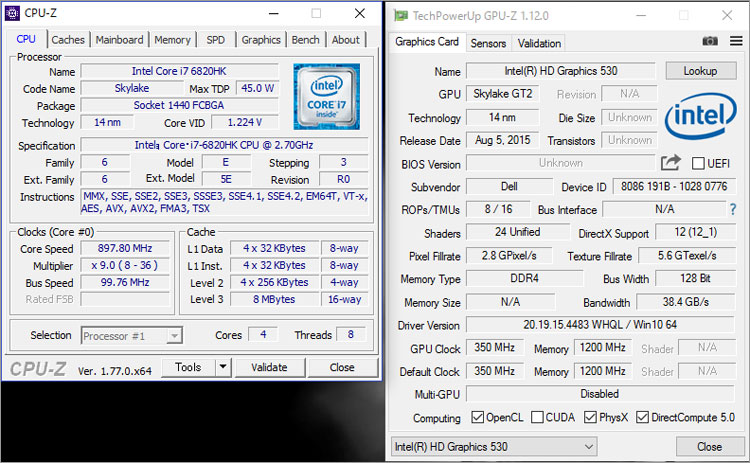Click the Threads value 8
750x463 pixels.
coord(351,334)
